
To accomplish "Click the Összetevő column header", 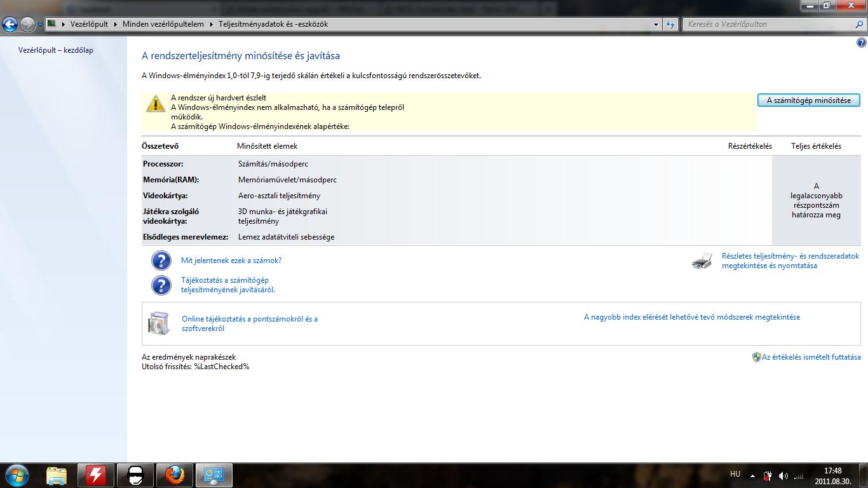I will coord(160,146).
